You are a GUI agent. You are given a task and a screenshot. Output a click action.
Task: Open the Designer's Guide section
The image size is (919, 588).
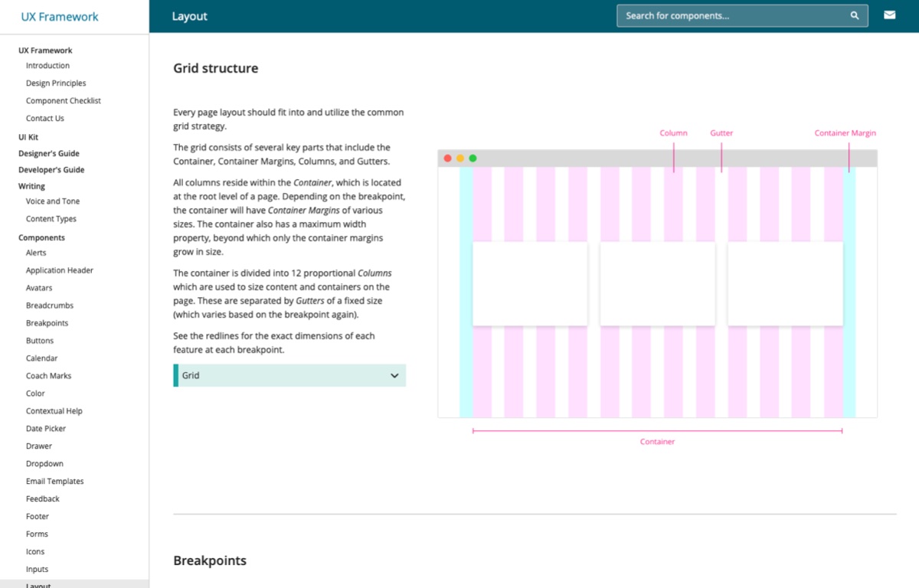click(x=49, y=153)
